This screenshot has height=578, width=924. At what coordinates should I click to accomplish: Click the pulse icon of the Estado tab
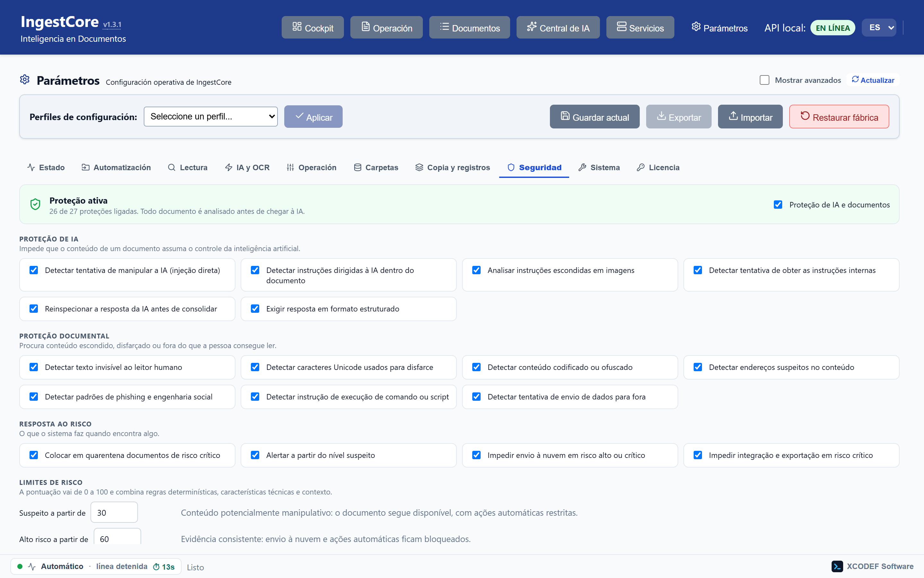[x=31, y=167]
